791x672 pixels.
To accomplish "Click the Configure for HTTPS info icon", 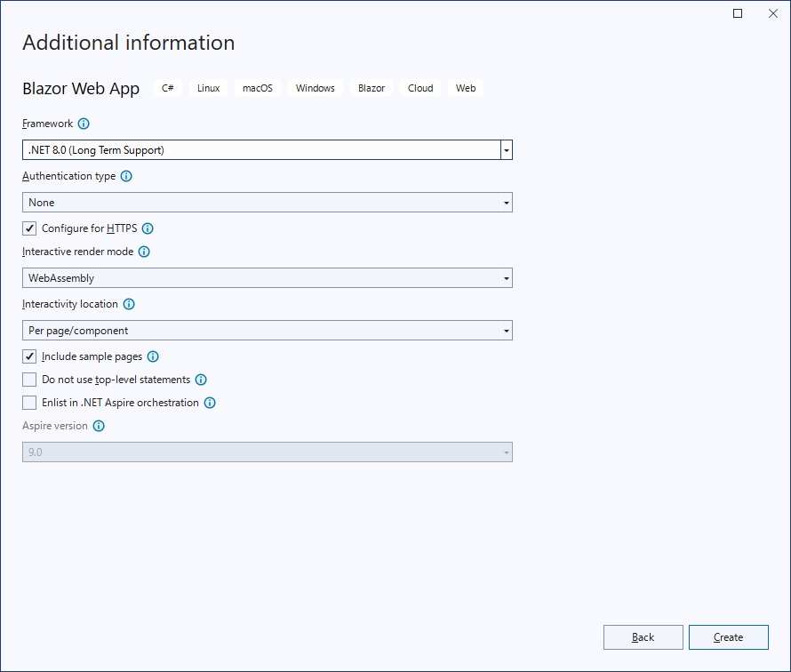I will [x=148, y=228].
